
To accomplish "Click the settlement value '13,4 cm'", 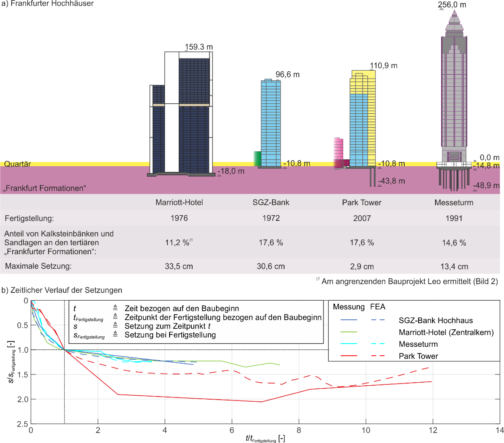I will click(454, 266).
